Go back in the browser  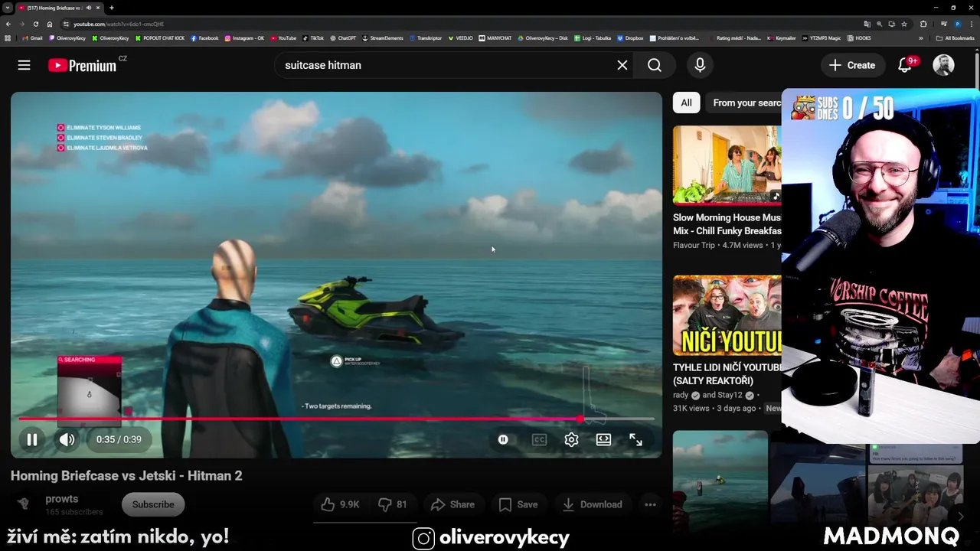point(8,24)
